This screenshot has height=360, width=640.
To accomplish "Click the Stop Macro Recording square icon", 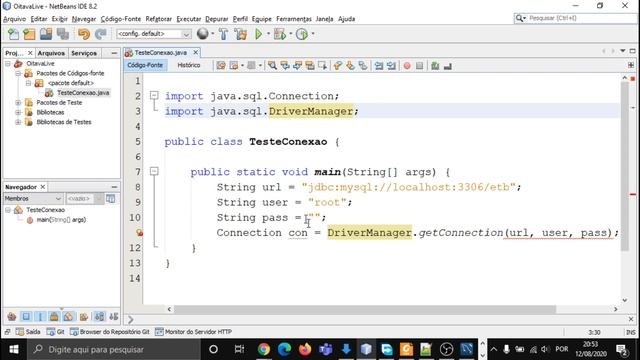I will point(420,66).
